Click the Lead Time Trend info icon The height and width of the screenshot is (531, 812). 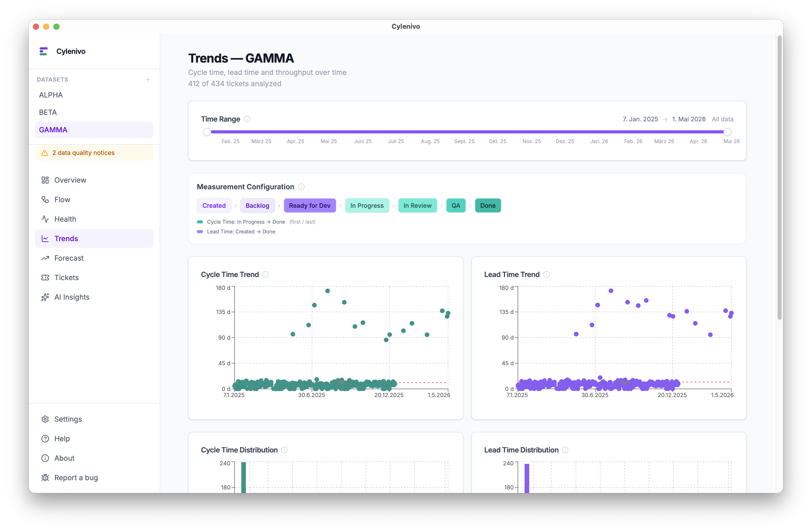[547, 274]
